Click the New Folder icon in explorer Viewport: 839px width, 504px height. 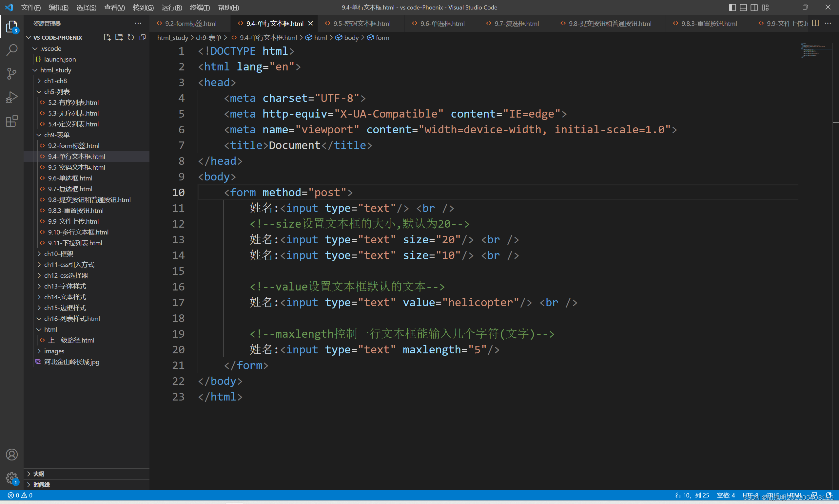tap(119, 37)
